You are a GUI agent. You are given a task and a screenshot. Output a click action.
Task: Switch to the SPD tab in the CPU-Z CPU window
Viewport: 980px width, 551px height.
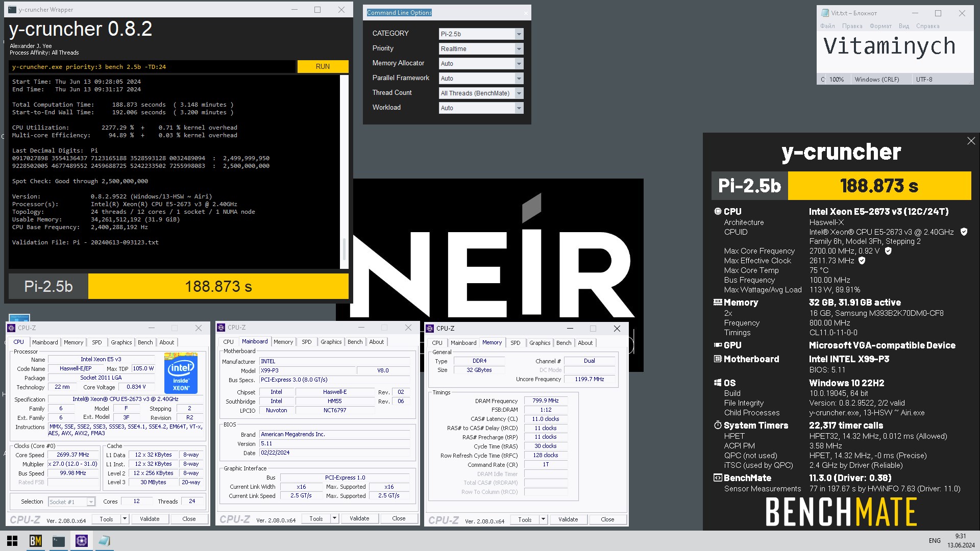[x=97, y=342]
